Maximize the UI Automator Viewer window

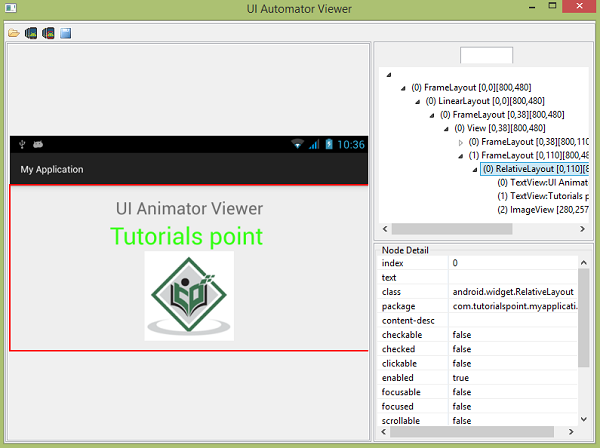point(552,6)
